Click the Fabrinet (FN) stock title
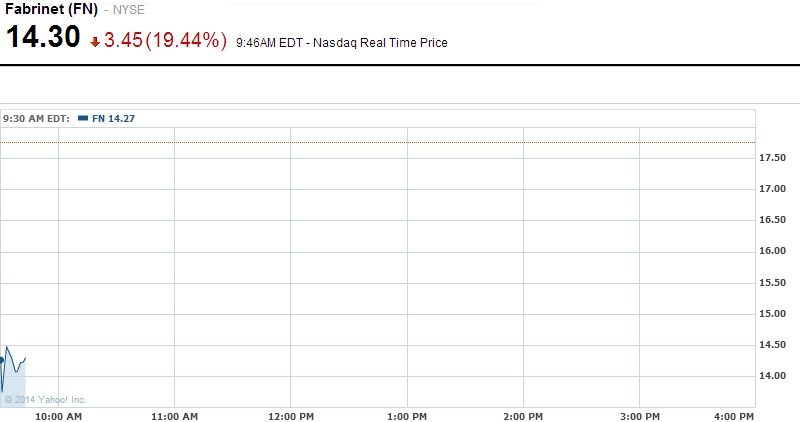Viewport: 800px width, 422px height. point(48,9)
